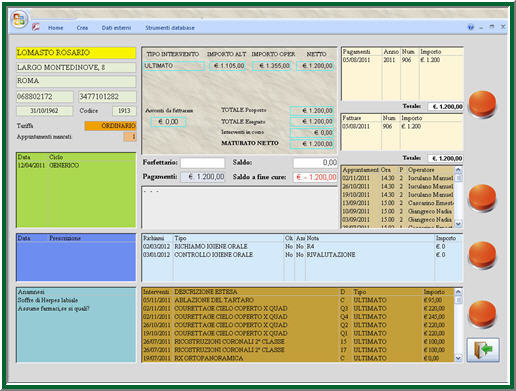Click the Pagamenti field € 1.200,00
This screenshot has height=391, width=516.
(203, 177)
